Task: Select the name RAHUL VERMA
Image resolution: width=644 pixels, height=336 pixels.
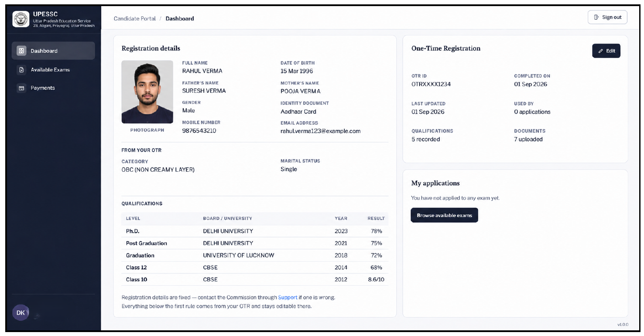Action: point(202,71)
